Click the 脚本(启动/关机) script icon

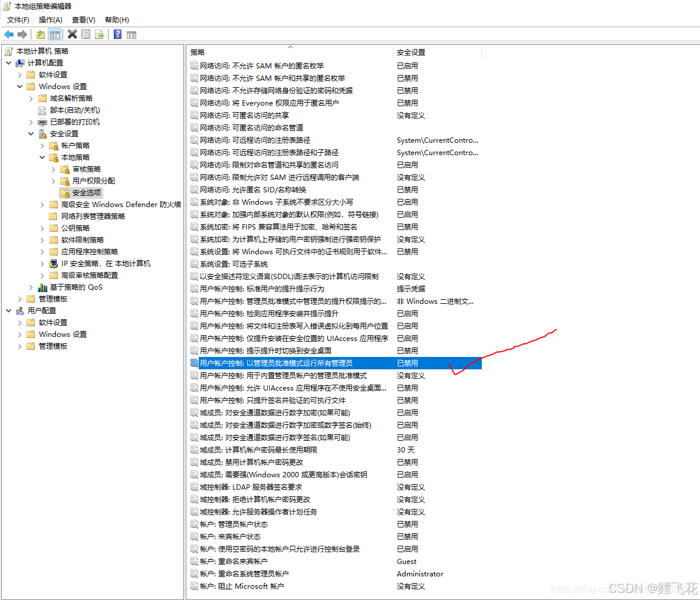(x=42, y=110)
